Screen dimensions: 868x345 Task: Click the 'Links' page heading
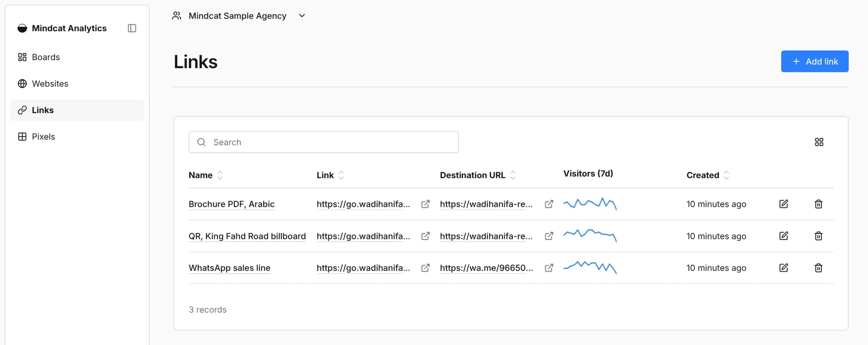(196, 62)
